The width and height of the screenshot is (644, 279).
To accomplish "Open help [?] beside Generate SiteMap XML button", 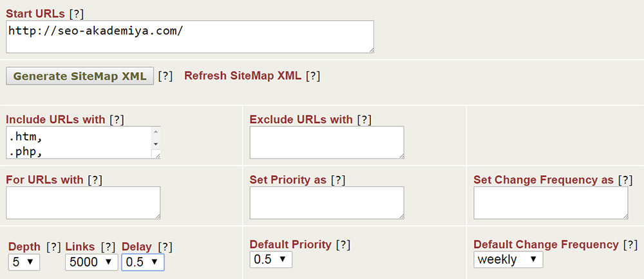I will pos(166,76).
